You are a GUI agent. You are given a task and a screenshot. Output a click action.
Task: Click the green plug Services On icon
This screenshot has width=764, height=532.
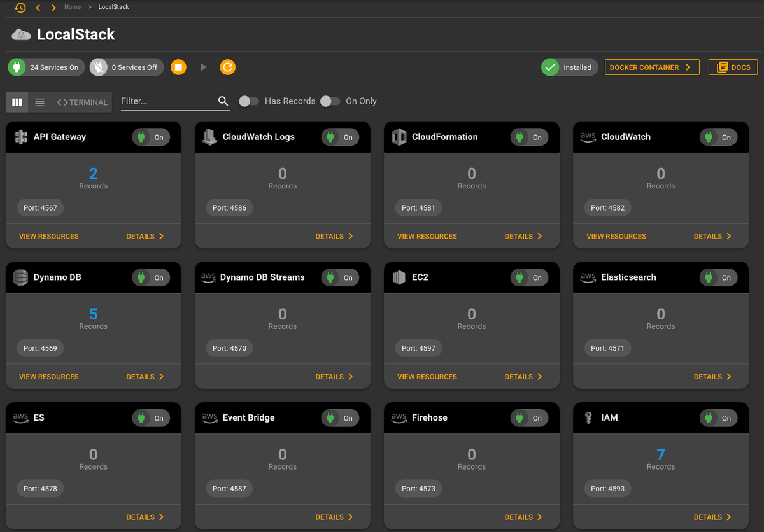coord(17,67)
